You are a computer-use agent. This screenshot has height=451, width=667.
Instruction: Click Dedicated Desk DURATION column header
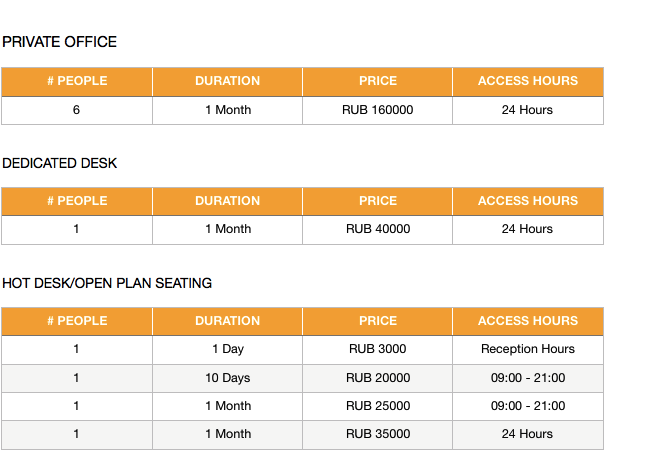point(228,201)
